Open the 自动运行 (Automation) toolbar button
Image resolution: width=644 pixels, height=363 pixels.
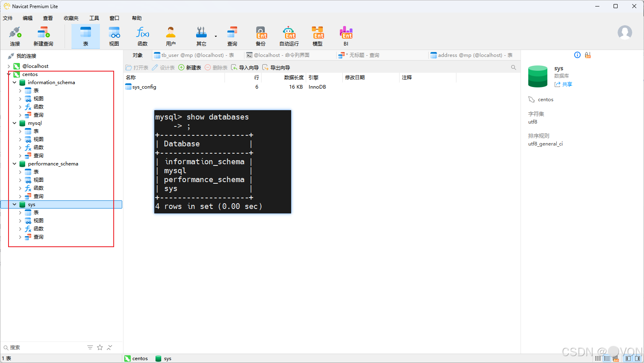(289, 37)
